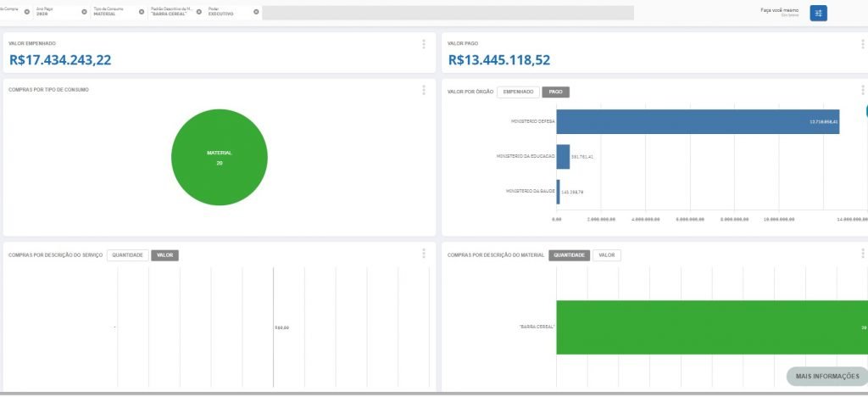Show service purchases by Valor
The width and height of the screenshot is (868, 397).
(165, 255)
